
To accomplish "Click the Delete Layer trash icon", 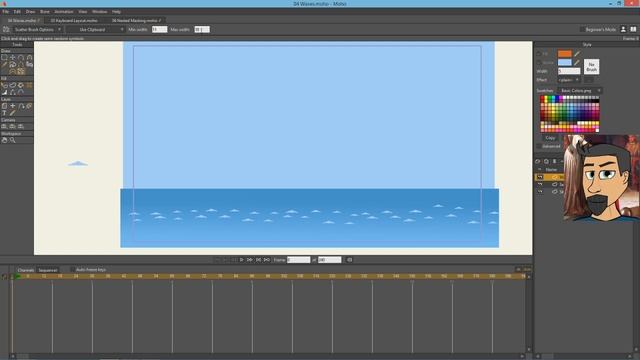I will point(554,162).
